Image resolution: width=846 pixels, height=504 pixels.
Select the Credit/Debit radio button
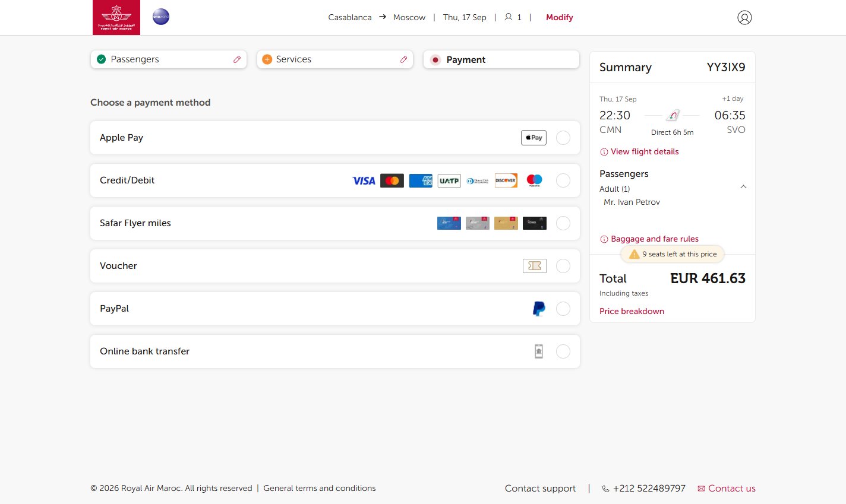[563, 180]
